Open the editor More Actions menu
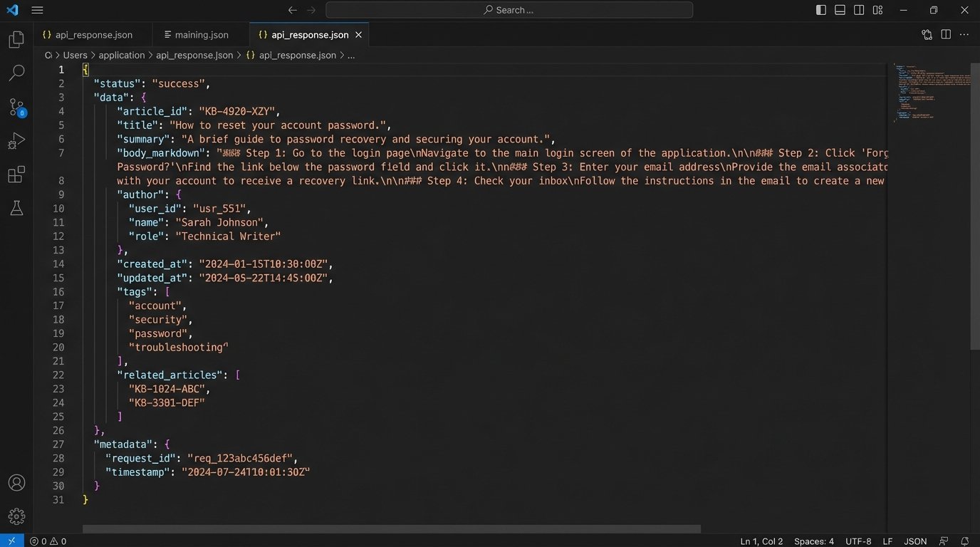The height and width of the screenshot is (547, 980). (964, 34)
